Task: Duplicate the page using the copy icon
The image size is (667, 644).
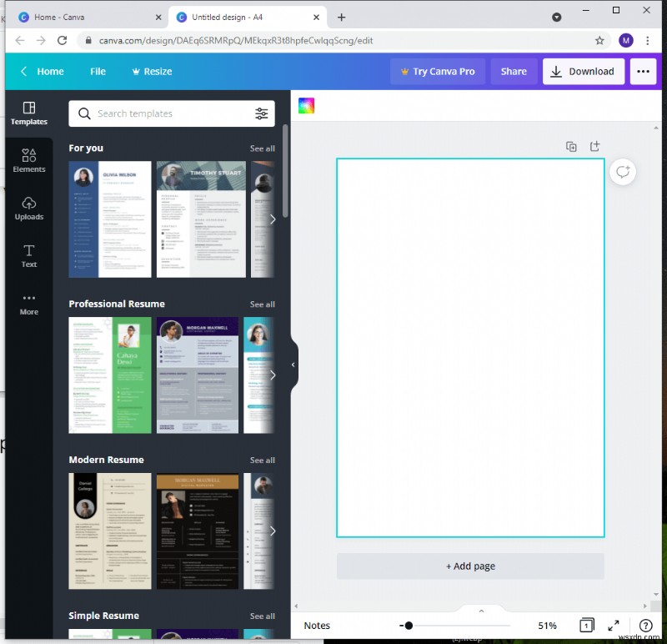Action: pyautogui.click(x=571, y=147)
